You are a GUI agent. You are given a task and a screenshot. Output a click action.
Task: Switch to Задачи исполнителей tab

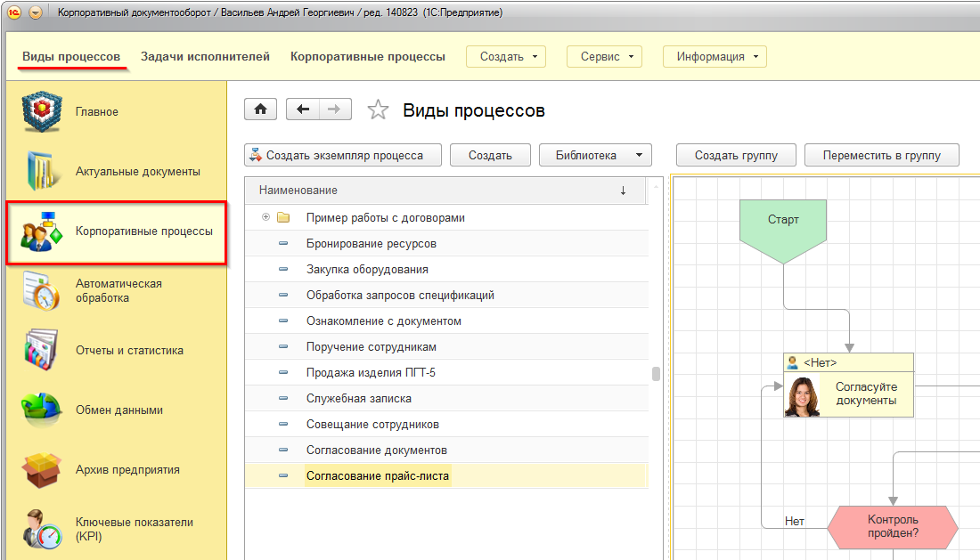205,56
